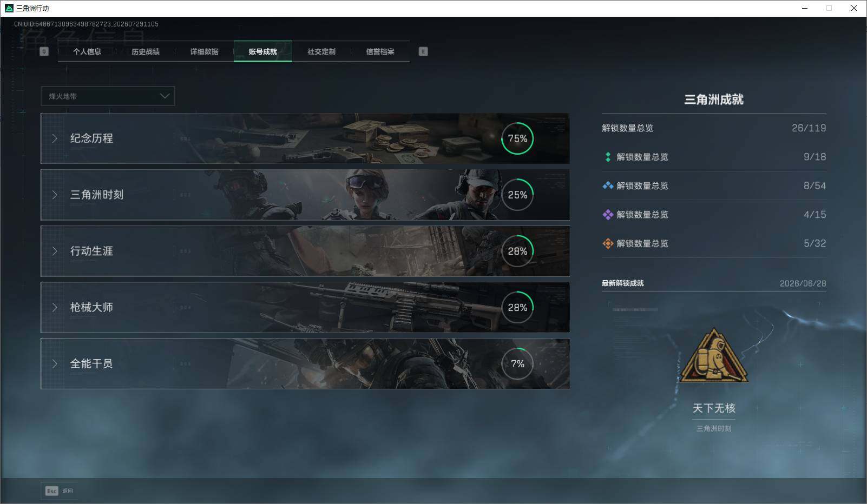
Task: Click the 75% progress ring for 纪念历程
Action: click(517, 138)
